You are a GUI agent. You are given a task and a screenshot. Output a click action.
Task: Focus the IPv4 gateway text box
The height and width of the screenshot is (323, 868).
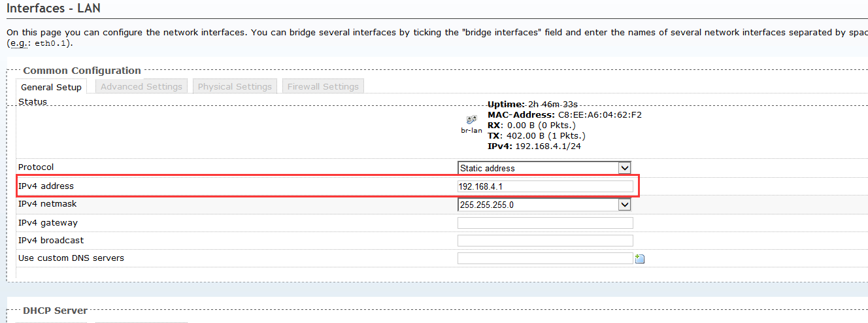coord(545,223)
